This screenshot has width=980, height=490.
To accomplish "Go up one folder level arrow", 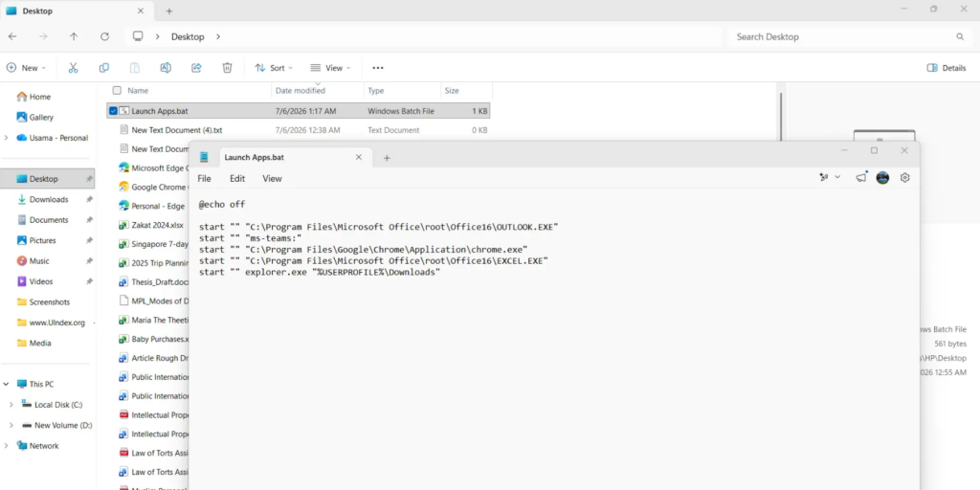I will tap(74, 37).
